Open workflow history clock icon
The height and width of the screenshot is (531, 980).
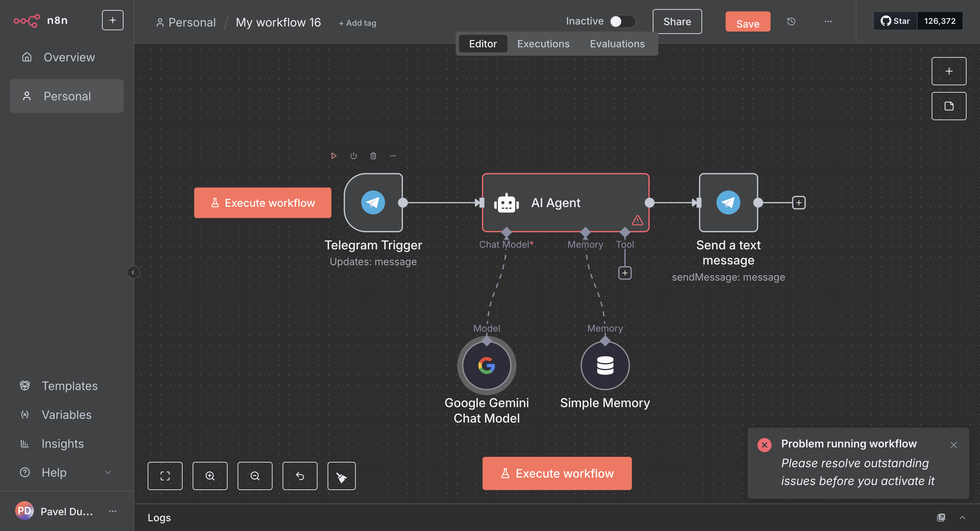click(791, 21)
